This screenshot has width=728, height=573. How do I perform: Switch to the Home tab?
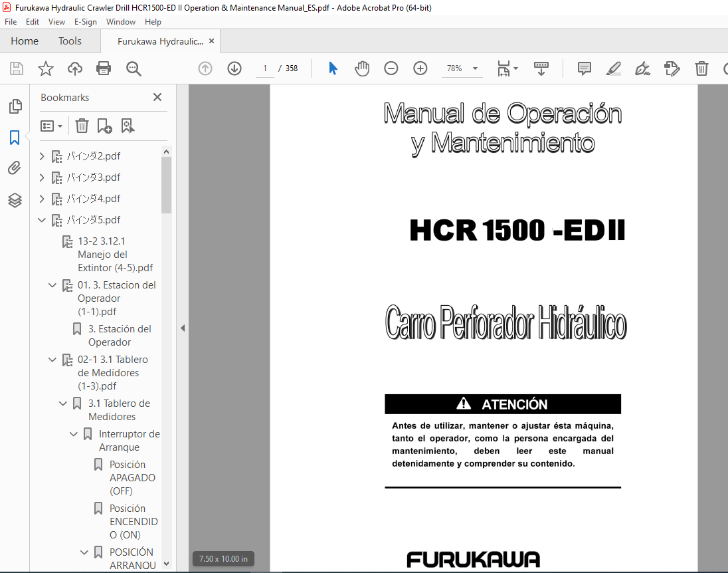click(25, 41)
